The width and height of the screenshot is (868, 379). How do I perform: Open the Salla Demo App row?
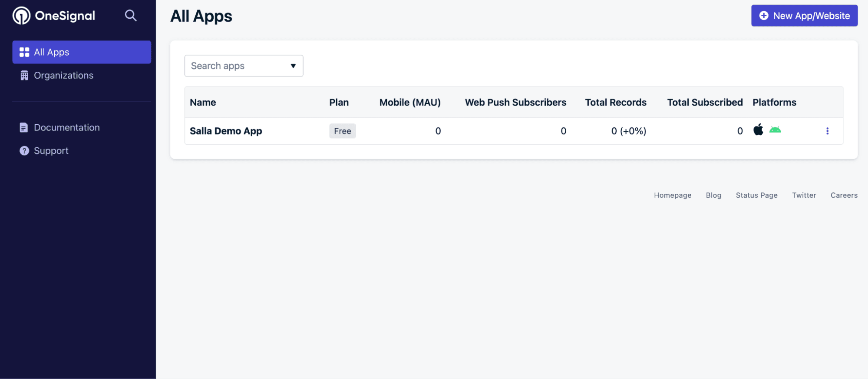226,131
